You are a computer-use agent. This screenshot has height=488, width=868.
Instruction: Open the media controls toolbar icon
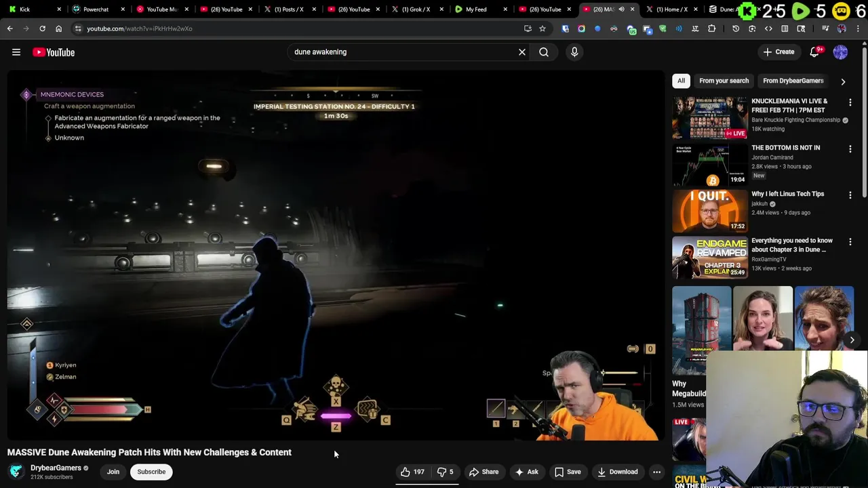[825, 28]
